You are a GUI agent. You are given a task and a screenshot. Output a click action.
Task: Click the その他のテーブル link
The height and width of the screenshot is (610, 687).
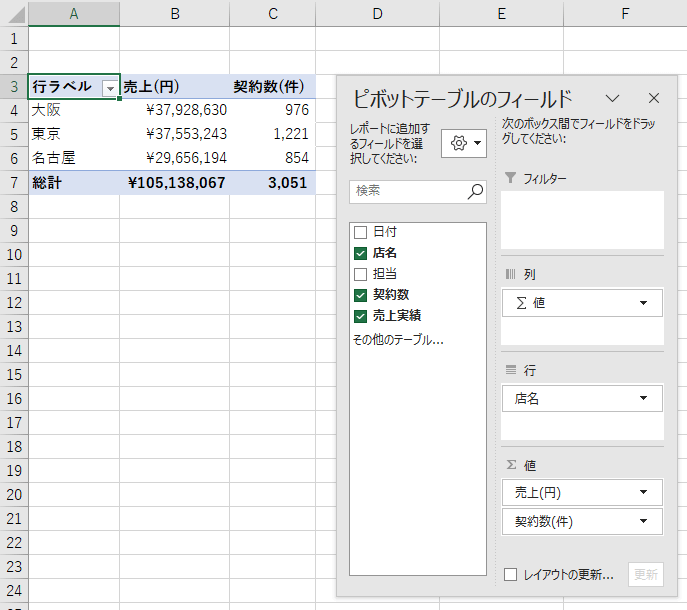(x=397, y=340)
